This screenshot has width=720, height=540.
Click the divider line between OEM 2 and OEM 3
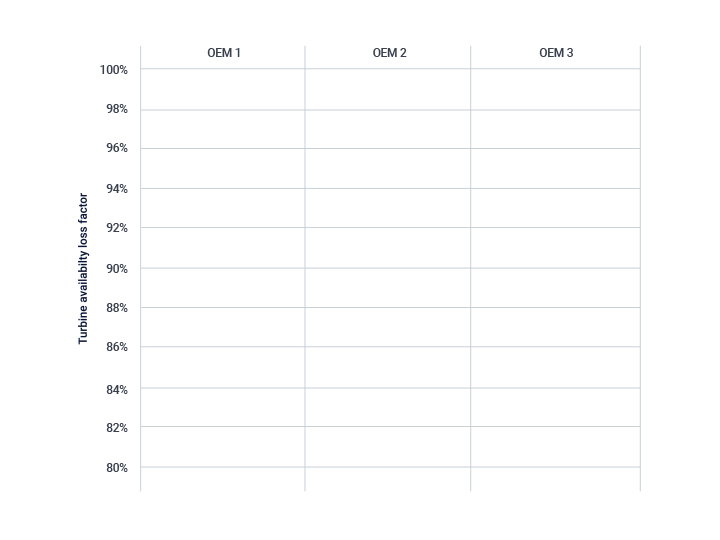click(471, 269)
